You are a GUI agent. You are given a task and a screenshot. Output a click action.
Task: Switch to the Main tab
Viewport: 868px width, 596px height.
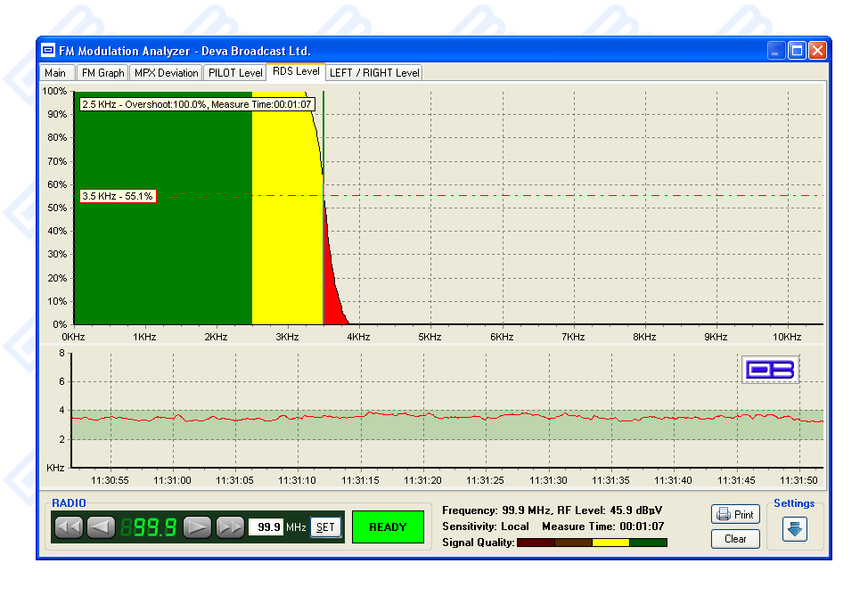pyautogui.click(x=55, y=73)
